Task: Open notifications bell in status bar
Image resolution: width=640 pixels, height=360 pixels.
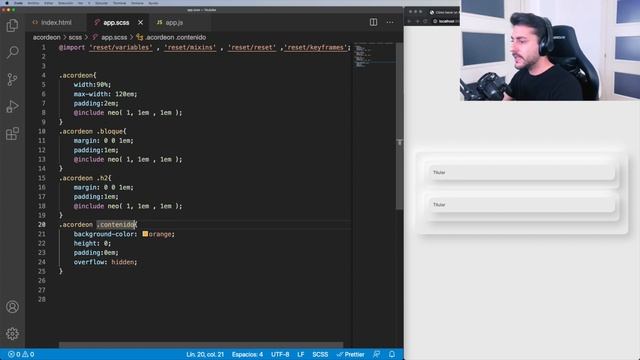Action: pyautogui.click(x=392, y=354)
